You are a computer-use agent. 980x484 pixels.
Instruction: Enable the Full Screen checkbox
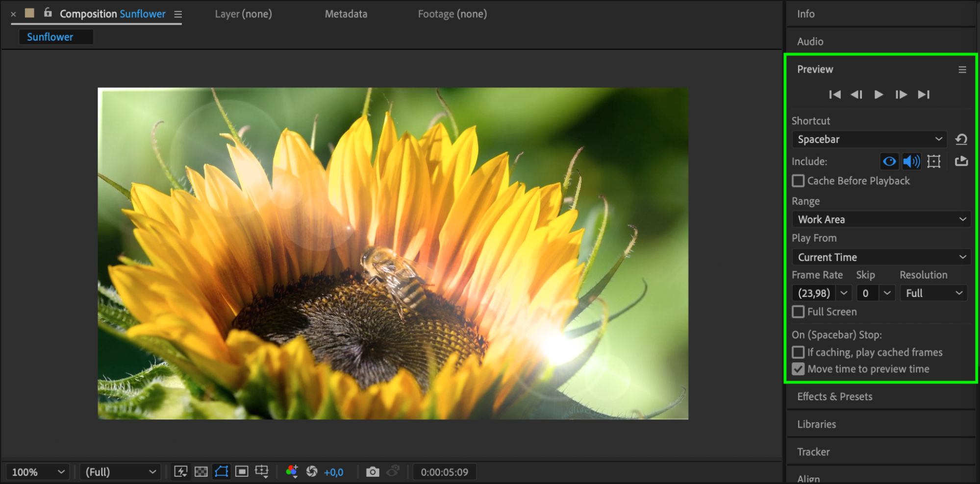(799, 312)
